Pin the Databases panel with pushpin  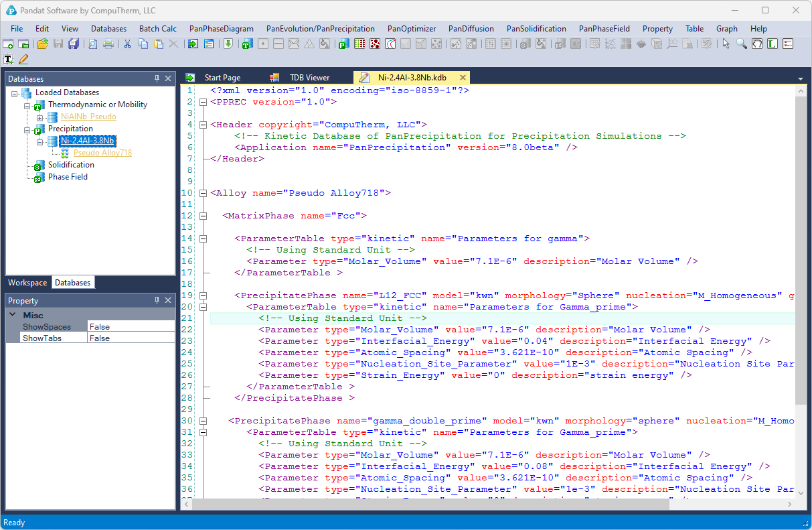point(157,78)
